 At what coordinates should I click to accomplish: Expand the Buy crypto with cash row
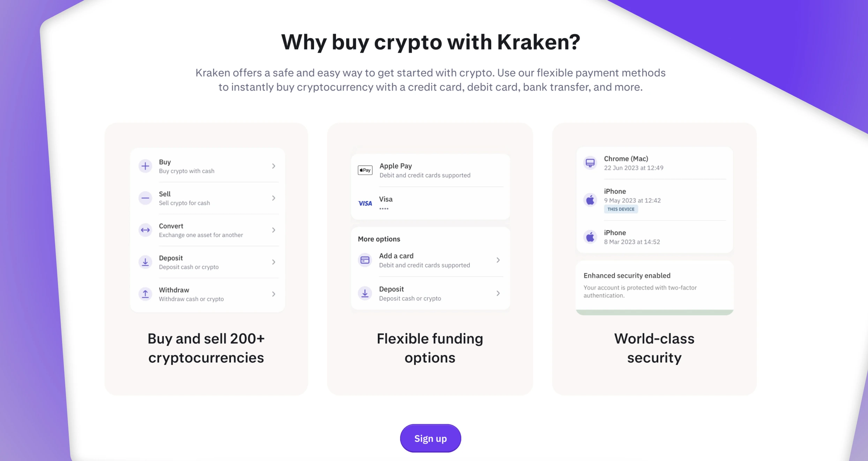(x=273, y=166)
